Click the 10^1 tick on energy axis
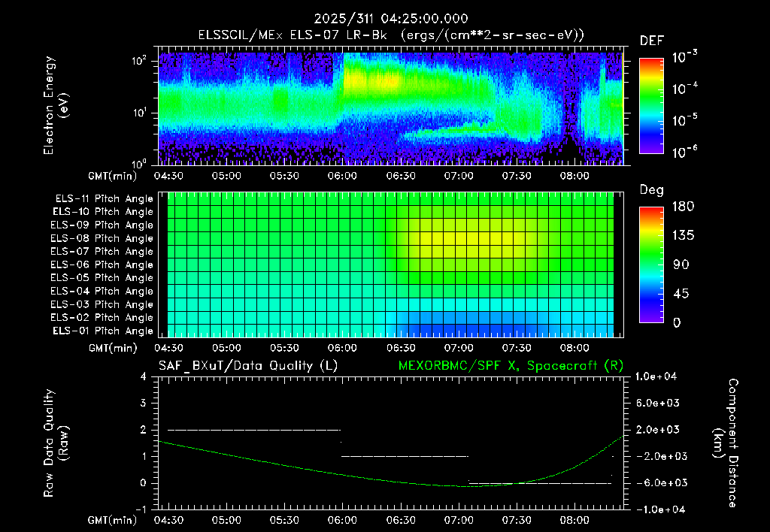This screenshot has height=532, width=770. tap(139, 113)
